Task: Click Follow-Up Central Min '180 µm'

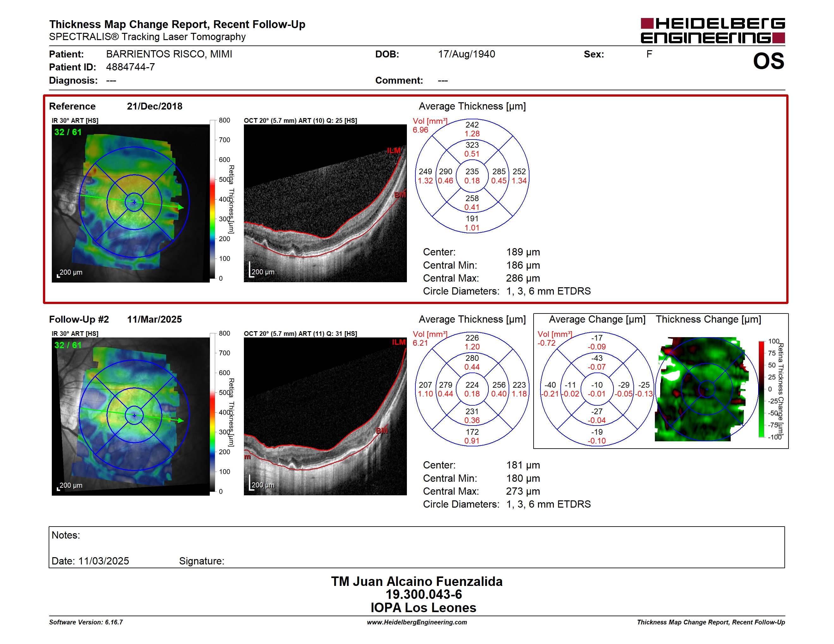Action: click(x=523, y=478)
